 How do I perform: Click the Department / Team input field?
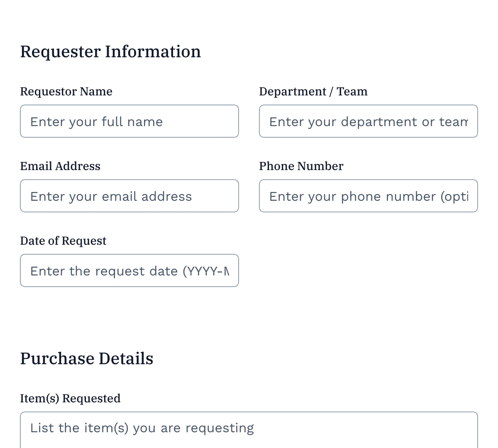click(x=369, y=121)
